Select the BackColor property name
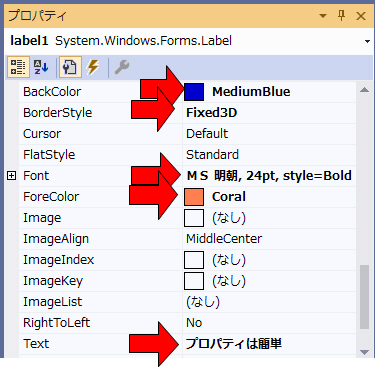This screenshot has width=375, height=367. (x=52, y=92)
